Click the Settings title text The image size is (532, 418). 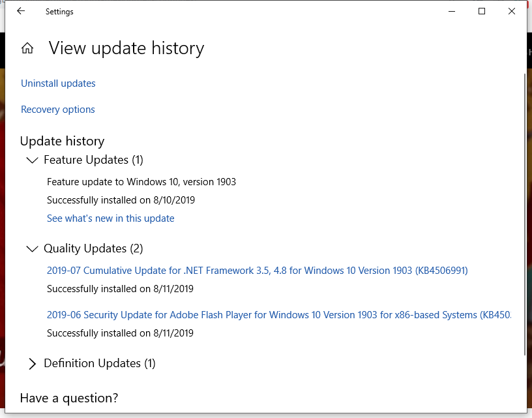[59, 12]
